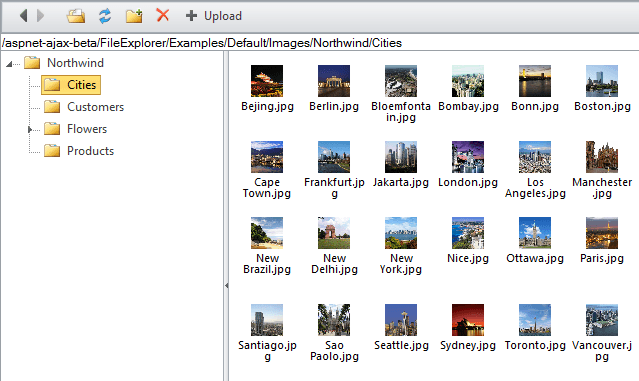The image size is (639, 381).
Task: Select the Ottawa.jpg thumbnail
Action: pyautogui.click(x=535, y=233)
